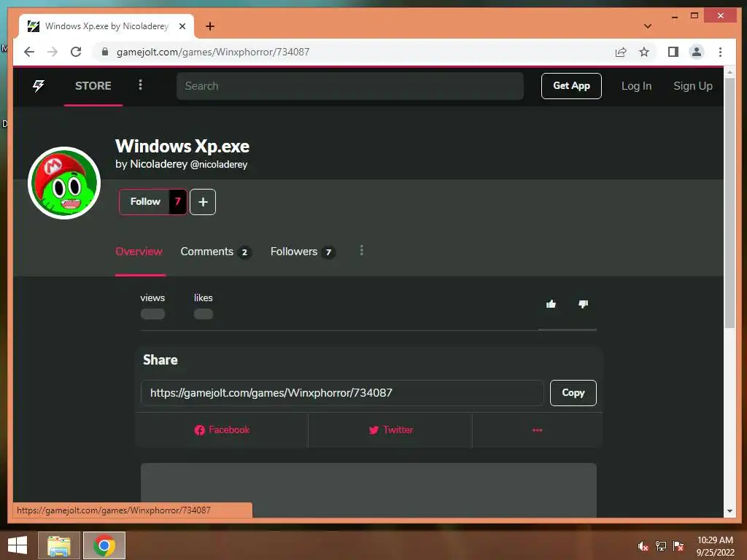Switch to the Comments tab
The height and width of the screenshot is (560, 747).
point(215,252)
